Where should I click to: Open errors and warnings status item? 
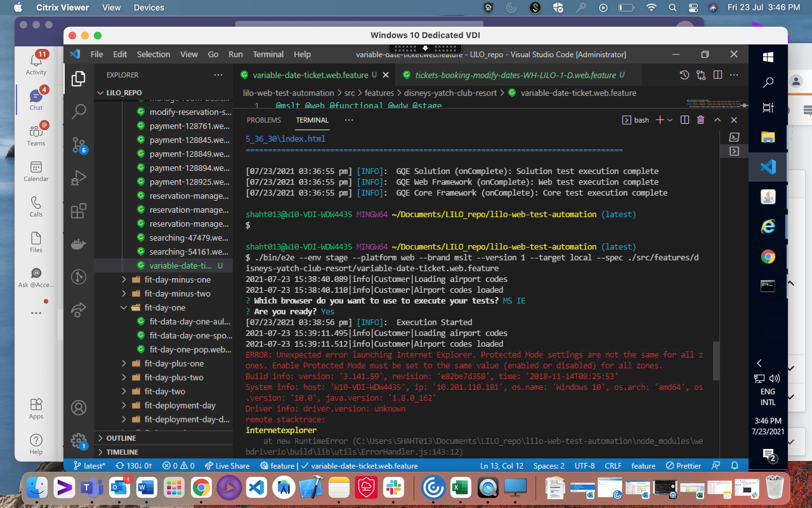pos(178,466)
